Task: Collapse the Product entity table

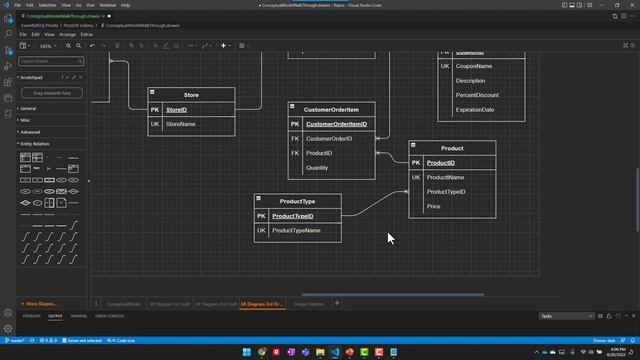Action: tap(413, 145)
